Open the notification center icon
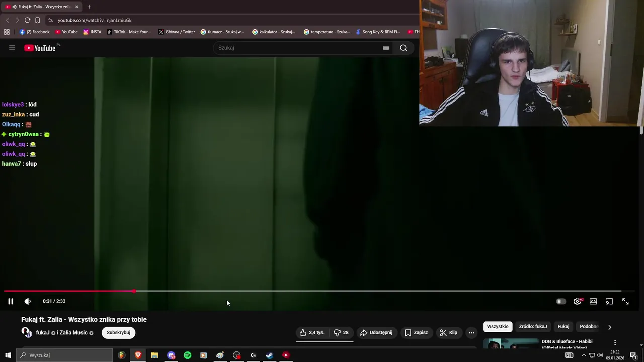 [633, 355]
